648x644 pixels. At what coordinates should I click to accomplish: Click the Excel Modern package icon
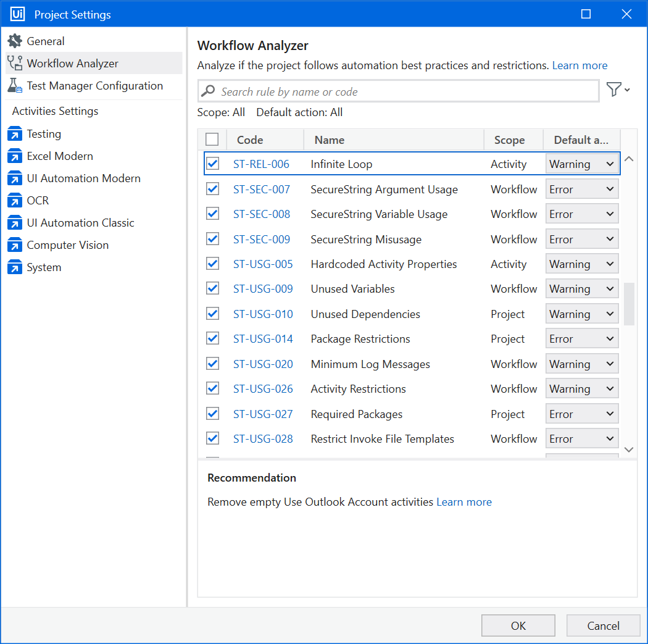(x=15, y=156)
